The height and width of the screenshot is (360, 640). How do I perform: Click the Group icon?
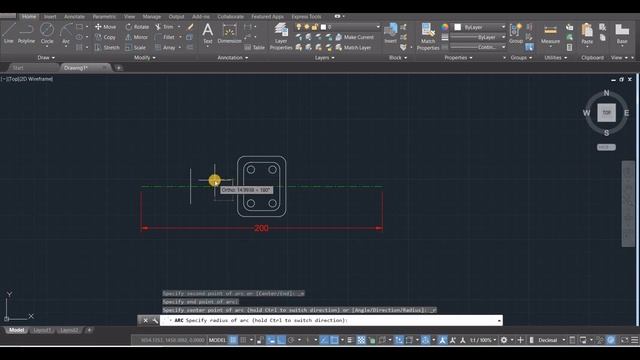[x=516, y=33]
